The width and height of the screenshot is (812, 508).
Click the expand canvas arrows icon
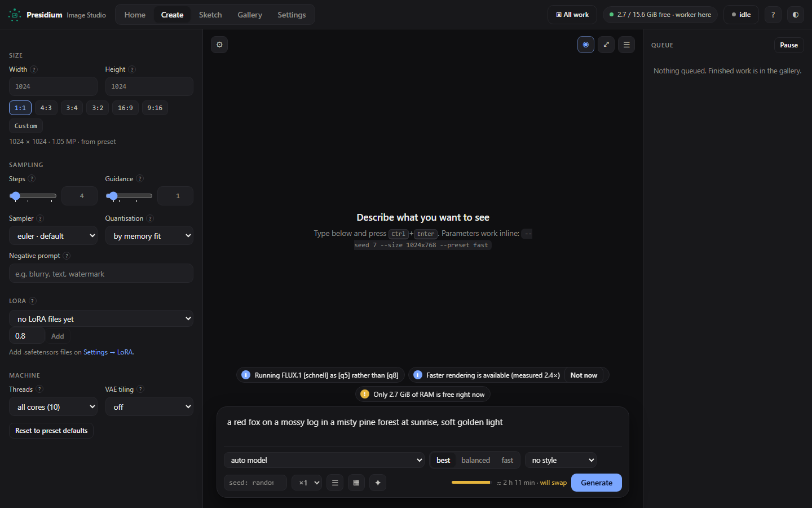pyautogui.click(x=606, y=45)
